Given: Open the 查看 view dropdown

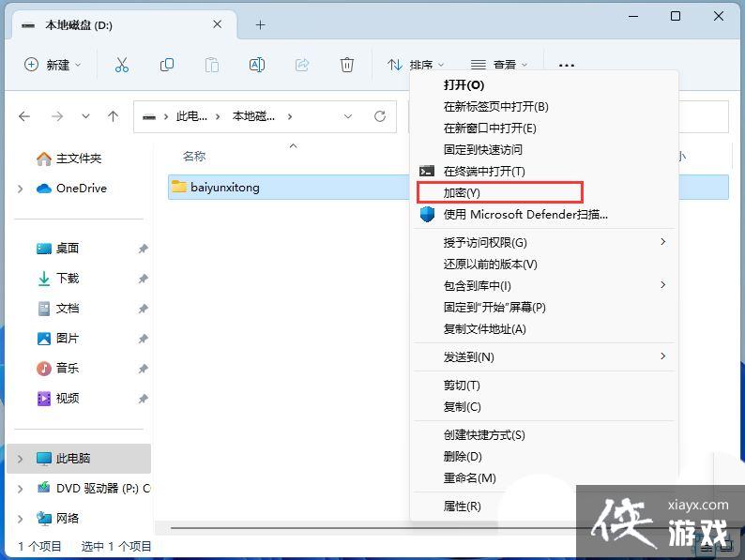Looking at the screenshot, I should [499, 65].
